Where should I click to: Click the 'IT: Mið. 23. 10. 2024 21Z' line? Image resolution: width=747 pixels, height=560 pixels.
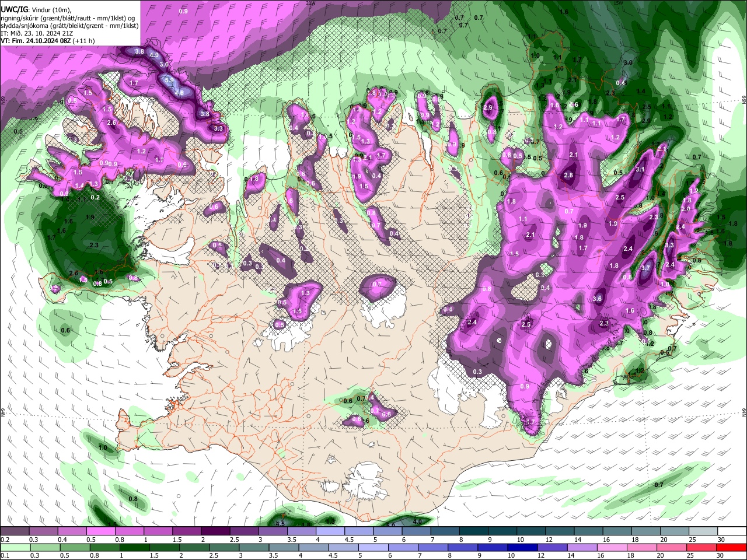(37, 33)
